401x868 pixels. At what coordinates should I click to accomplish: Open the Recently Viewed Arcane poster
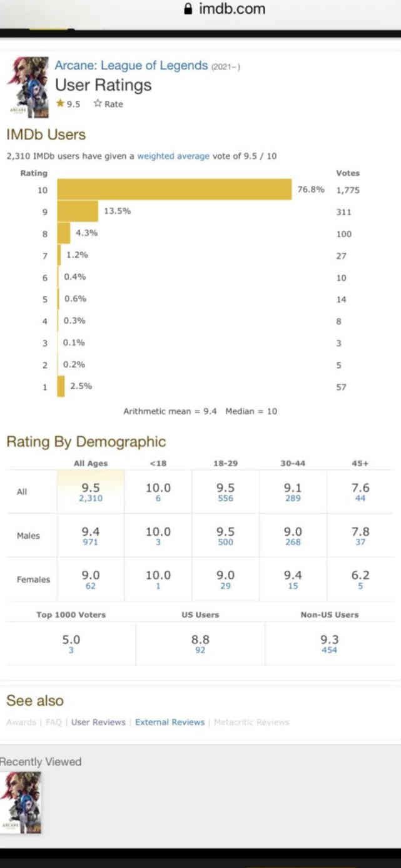pos(21,802)
